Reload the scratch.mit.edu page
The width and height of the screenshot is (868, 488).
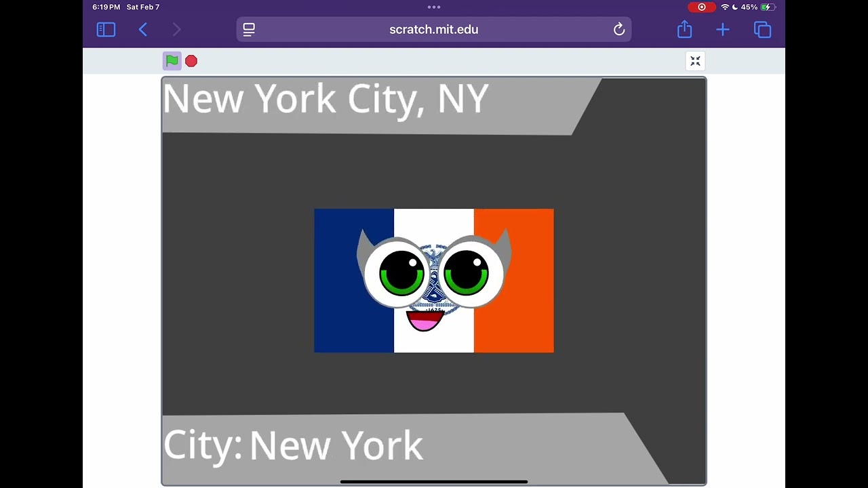pyautogui.click(x=618, y=30)
